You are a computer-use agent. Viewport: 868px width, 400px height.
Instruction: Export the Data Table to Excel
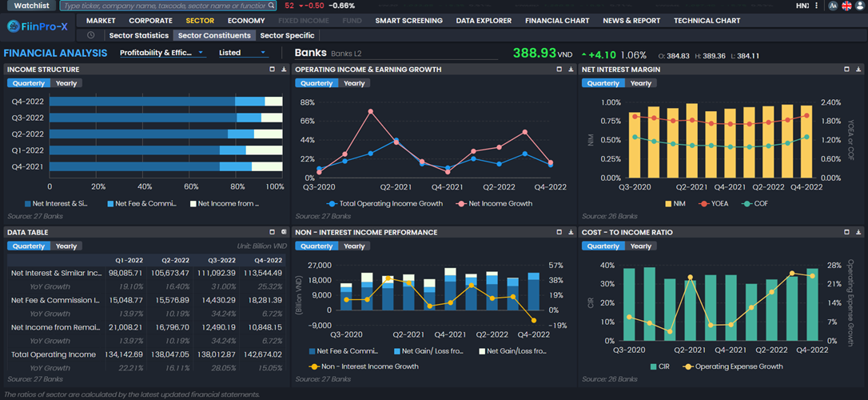tap(284, 232)
